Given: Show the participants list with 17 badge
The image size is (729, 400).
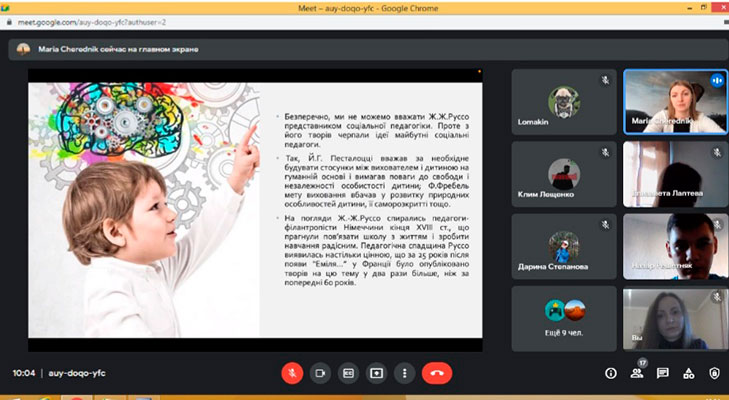Looking at the screenshot, I should [x=637, y=371].
